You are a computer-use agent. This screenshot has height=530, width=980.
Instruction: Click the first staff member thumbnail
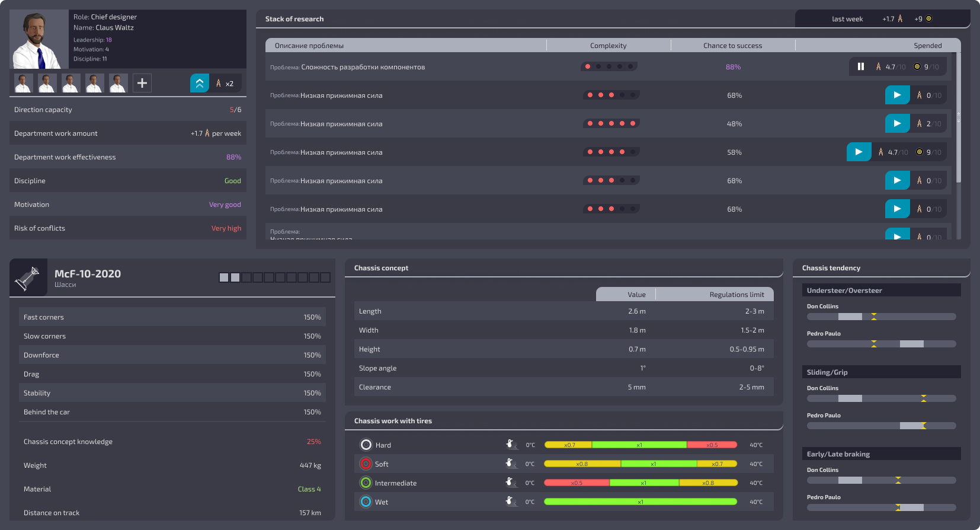[x=23, y=83]
